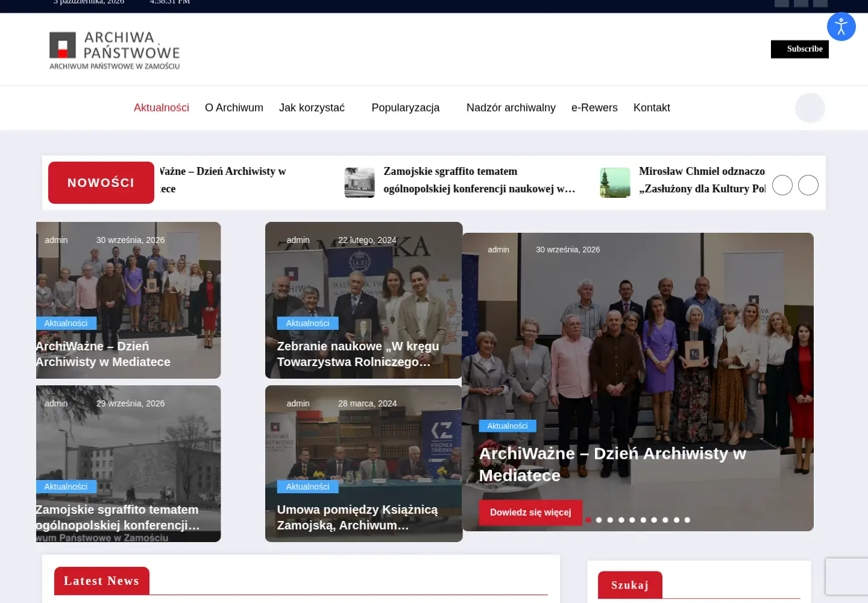
Task: Open the blue accessibility widget icon
Action: point(841,27)
